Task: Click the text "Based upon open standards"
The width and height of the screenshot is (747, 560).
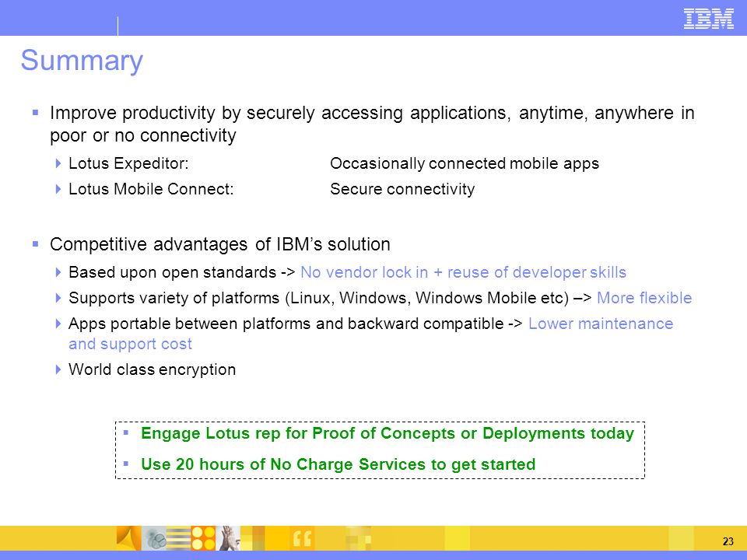Action: click(173, 272)
